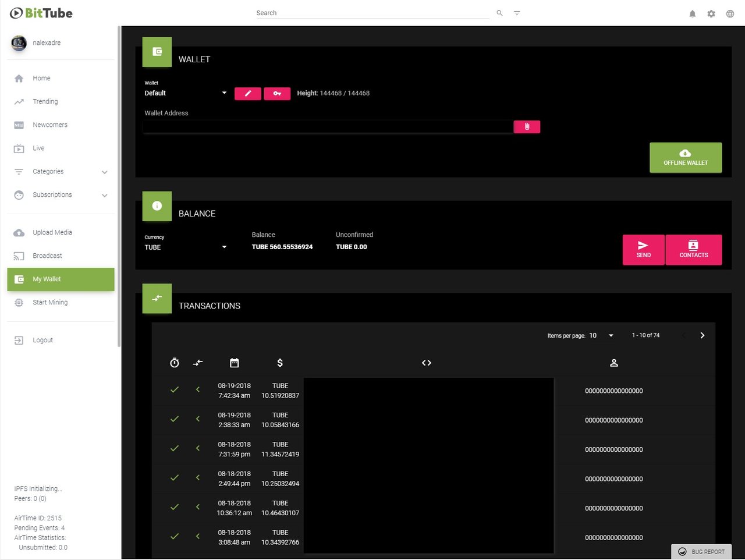Open the search filter options icon
Viewport: 745px width, 560px height.
[x=517, y=13]
